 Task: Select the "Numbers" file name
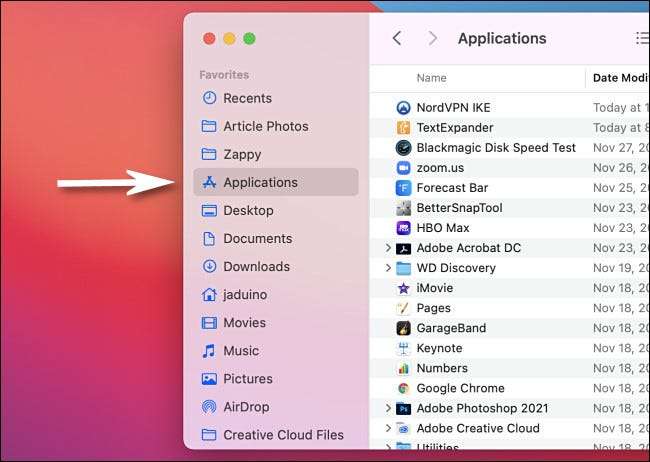click(x=442, y=368)
